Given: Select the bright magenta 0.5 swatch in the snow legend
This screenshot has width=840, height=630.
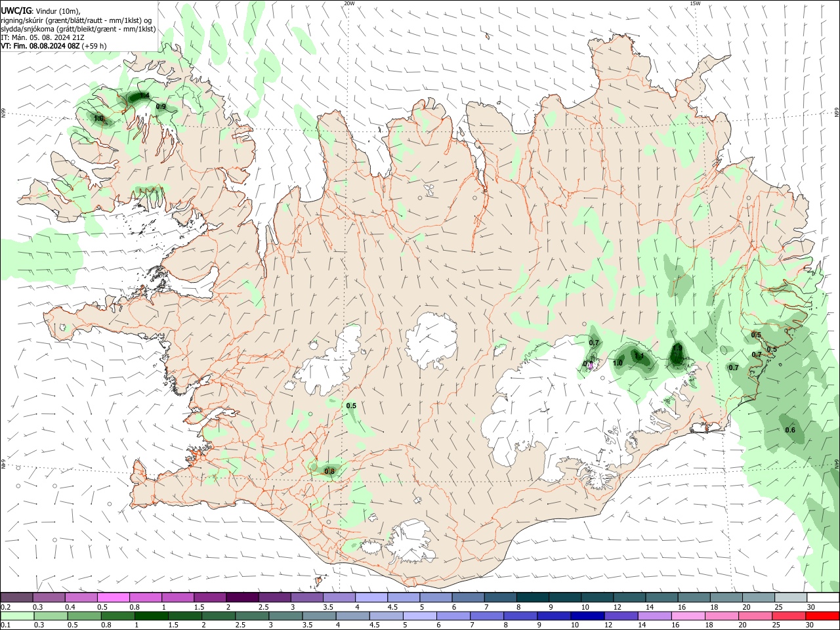Looking at the screenshot, I should [x=114, y=598].
